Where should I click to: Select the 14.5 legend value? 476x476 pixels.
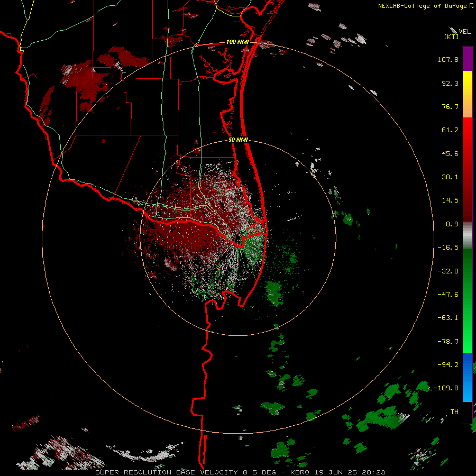(450, 200)
